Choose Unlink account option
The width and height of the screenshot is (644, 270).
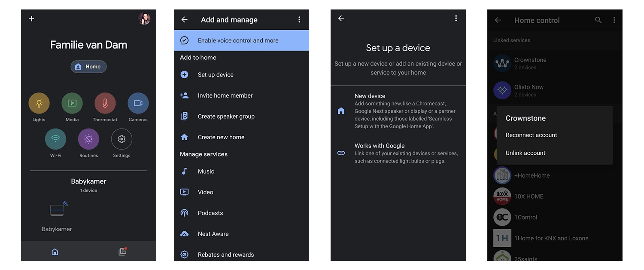[x=526, y=153]
